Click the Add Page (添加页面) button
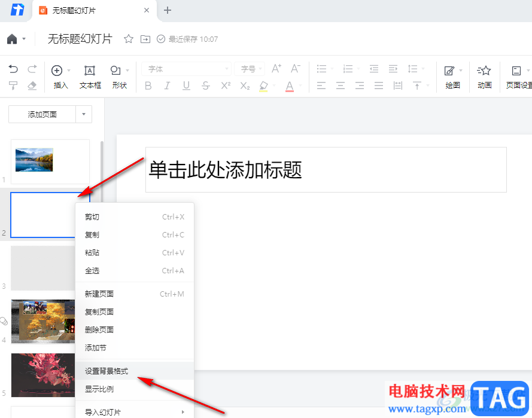The width and height of the screenshot is (532, 418). 42,114
